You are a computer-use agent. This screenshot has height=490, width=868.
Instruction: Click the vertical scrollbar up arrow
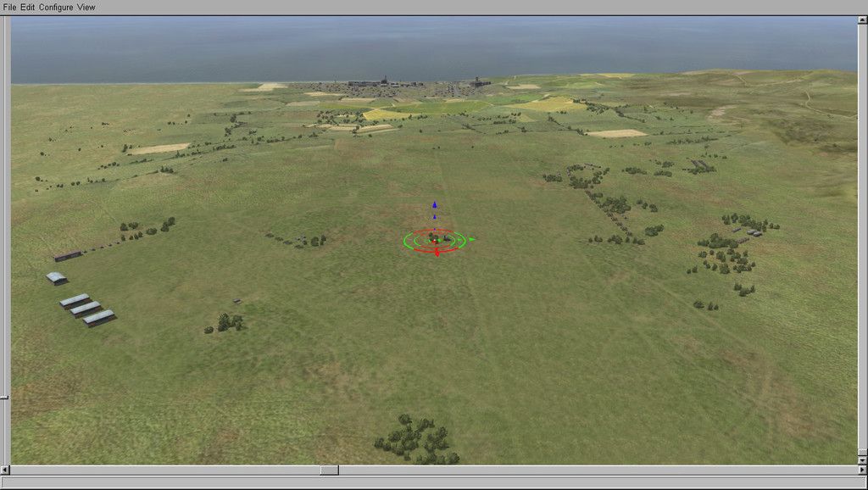coord(862,20)
